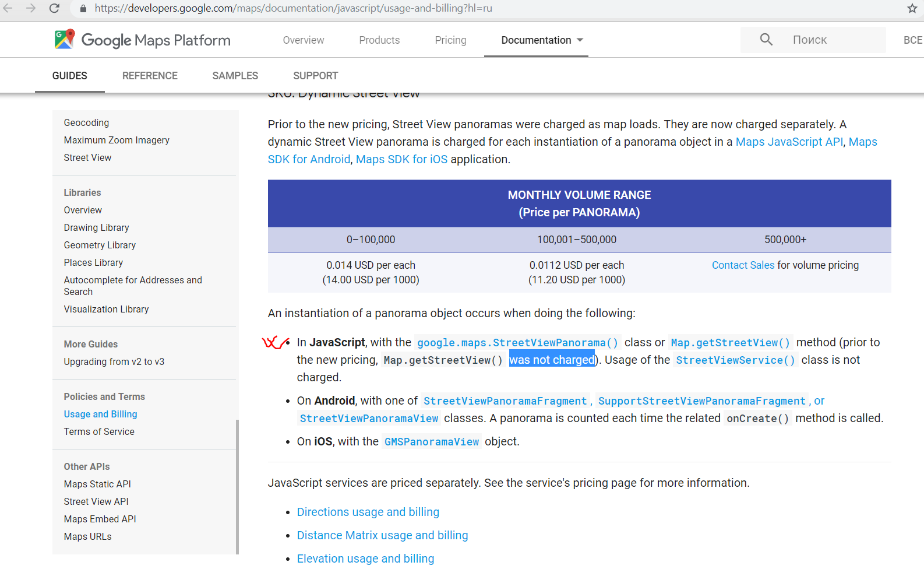The image size is (924, 569).
Task: Switch to the SAMPLES tab
Action: point(235,76)
